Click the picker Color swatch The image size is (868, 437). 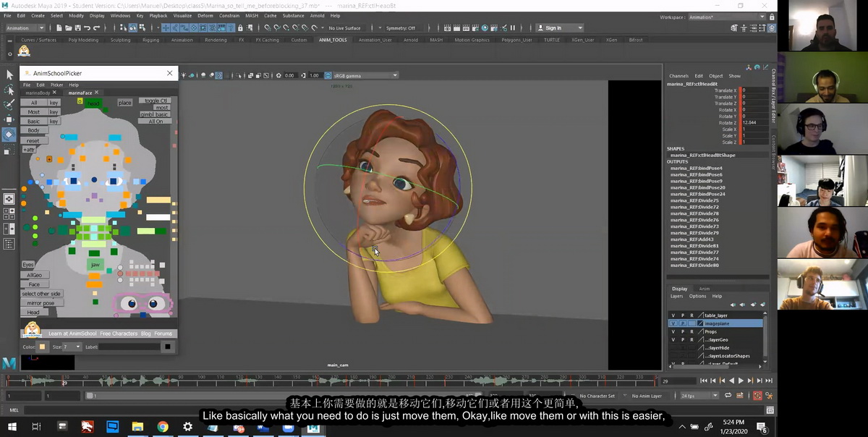click(42, 347)
